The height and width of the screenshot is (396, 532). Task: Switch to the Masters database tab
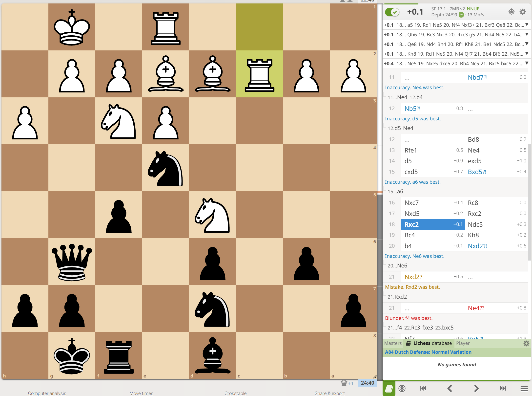[393, 343]
